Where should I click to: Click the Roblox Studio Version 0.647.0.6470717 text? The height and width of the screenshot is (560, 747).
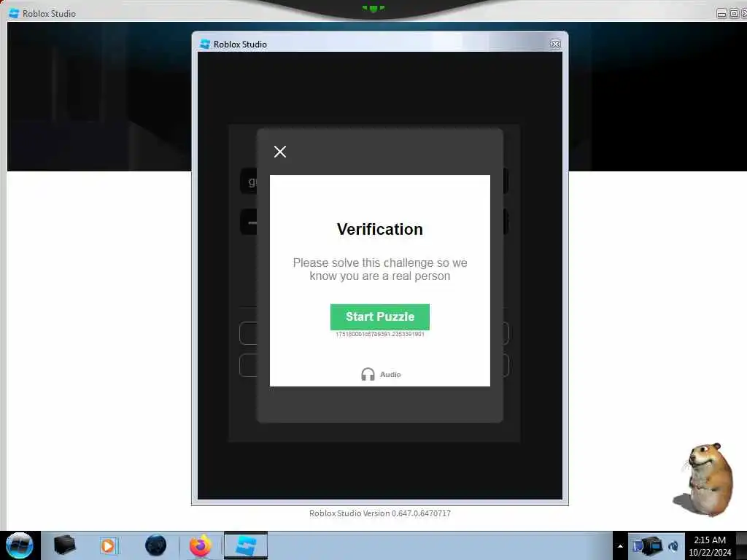[x=379, y=513]
